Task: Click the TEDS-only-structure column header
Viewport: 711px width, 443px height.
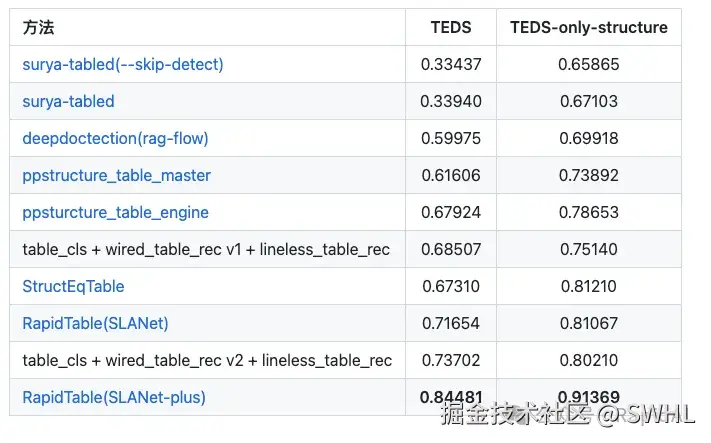Action: 589,28
